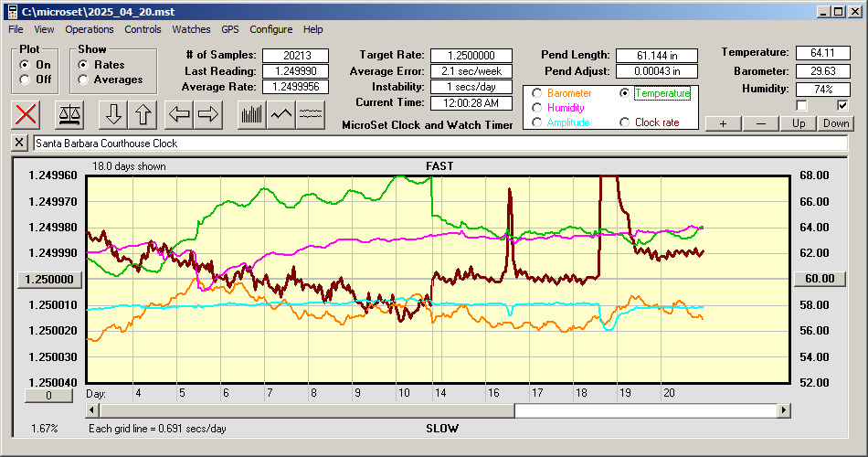Viewport: 868px width, 457px height.
Task: Select the wavy lines graph icon
Action: click(311, 114)
